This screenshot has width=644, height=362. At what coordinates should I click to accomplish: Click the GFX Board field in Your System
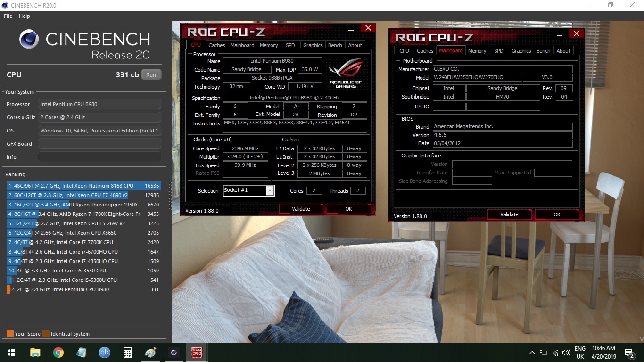[x=99, y=144]
